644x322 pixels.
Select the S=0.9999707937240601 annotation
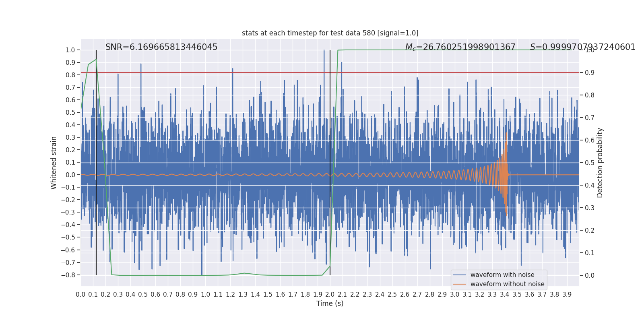pos(582,47)
